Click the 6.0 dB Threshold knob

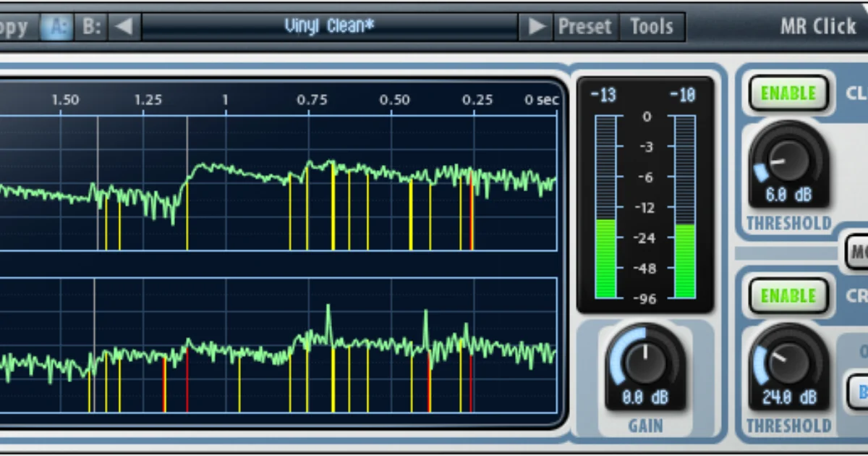click(x=790, y=159)
